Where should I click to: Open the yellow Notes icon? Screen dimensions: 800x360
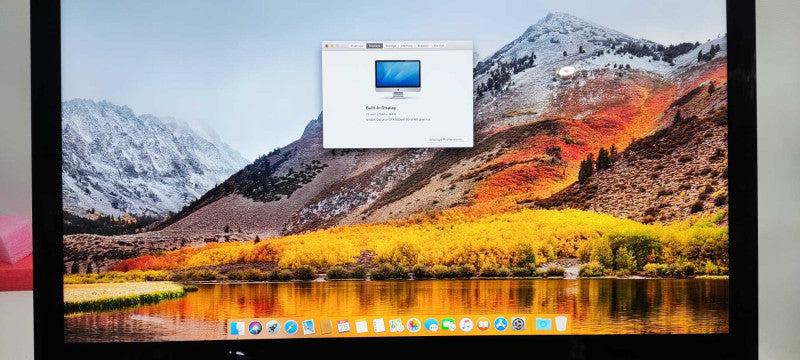(x=361, y=326)
